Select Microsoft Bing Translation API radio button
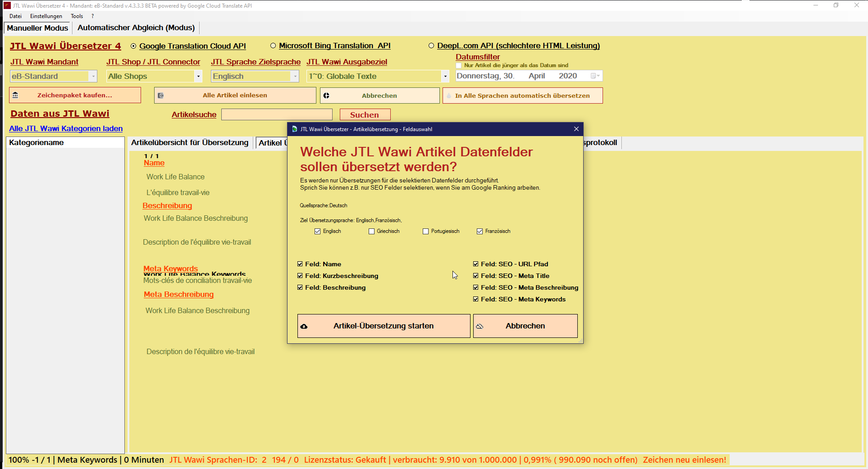The image size is (868, 469). [273, 46]
